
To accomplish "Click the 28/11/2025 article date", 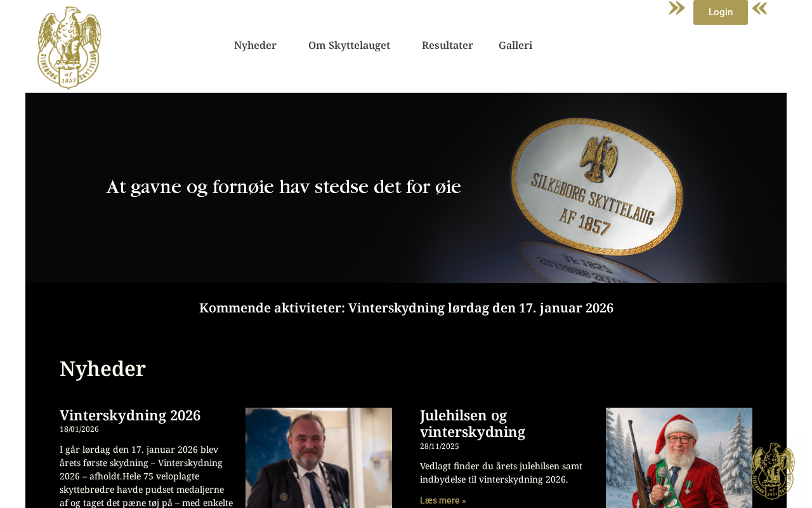I will tap(440, 446).
